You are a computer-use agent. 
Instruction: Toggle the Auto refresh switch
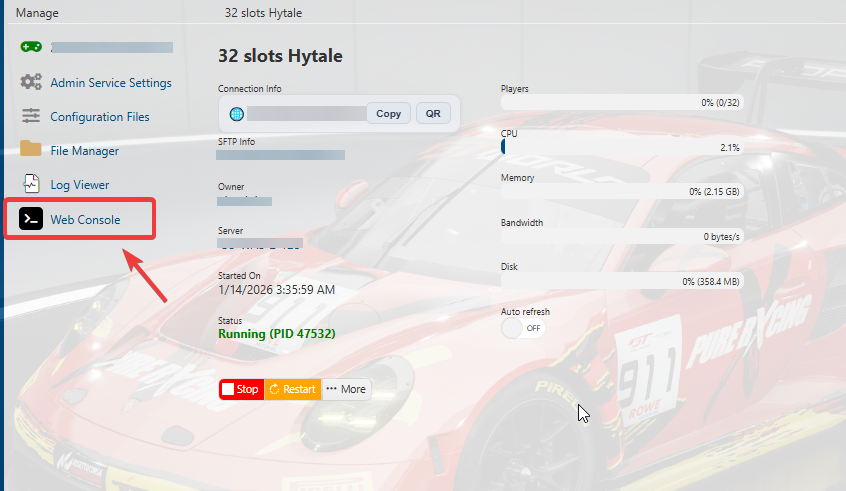click(523, 328)
